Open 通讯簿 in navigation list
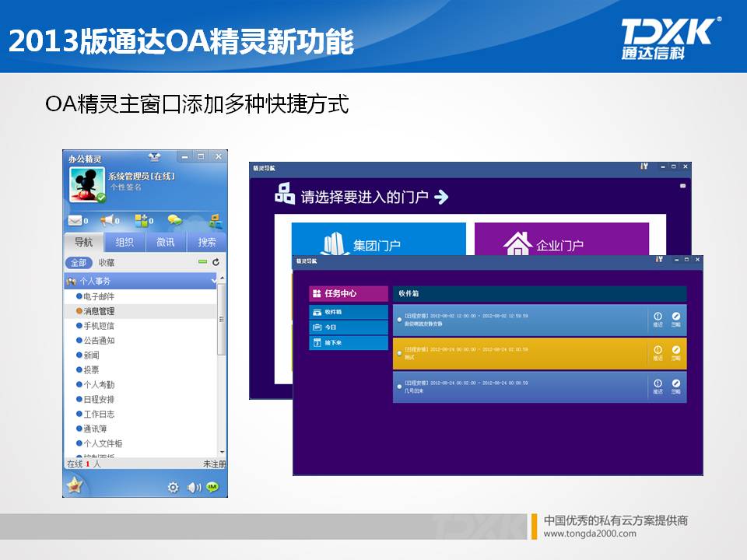Viewport: 747px width, 560px height. (x=95, y=429)
